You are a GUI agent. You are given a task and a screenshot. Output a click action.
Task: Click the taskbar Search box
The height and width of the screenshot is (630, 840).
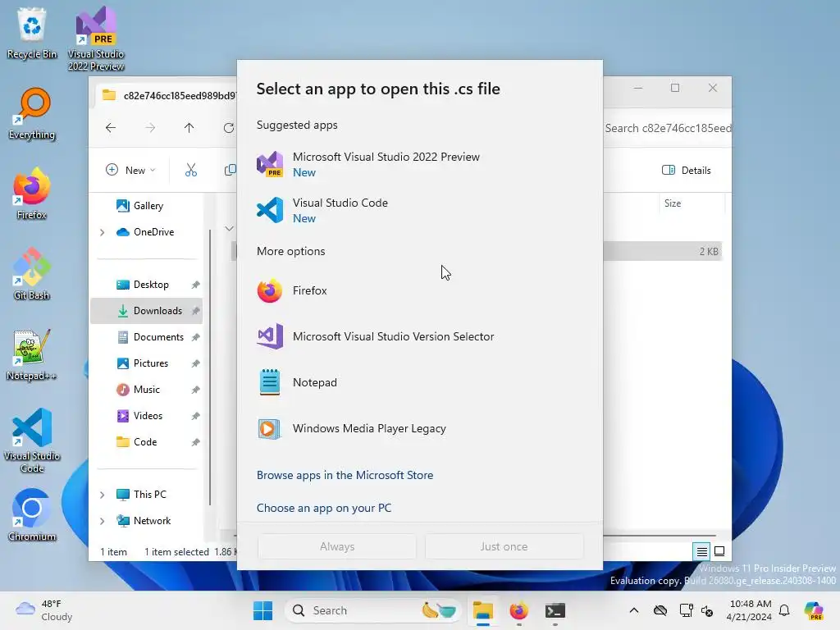point(372,610)
